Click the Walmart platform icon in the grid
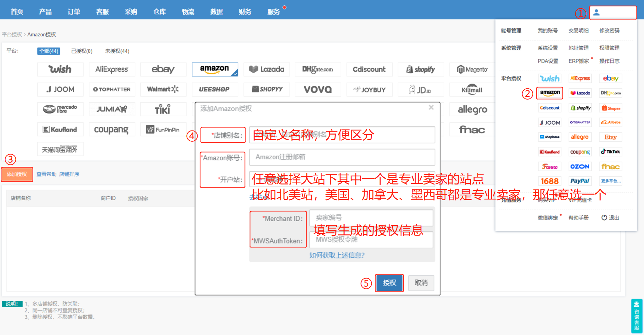The height and width of the screenshot is (335, 644). click(x=163, y=89)
